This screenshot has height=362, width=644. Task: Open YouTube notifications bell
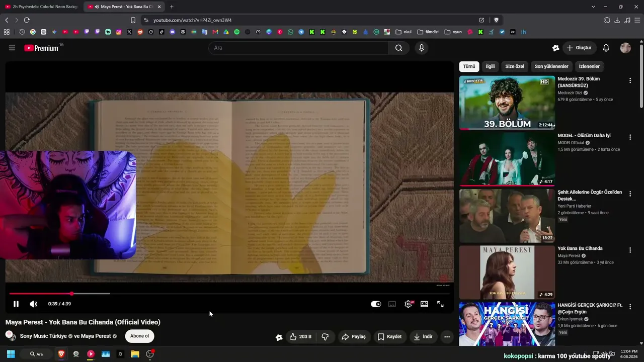606,48
